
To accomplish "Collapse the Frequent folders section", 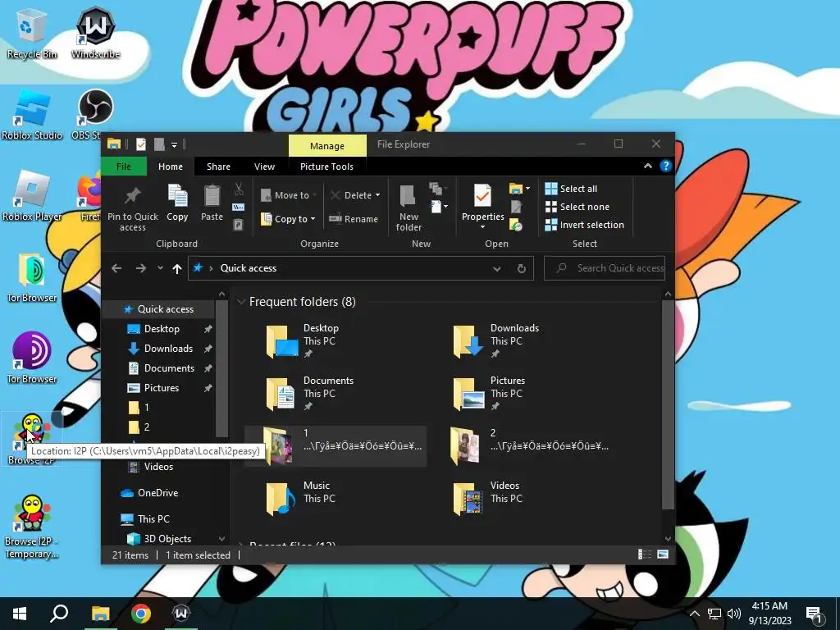I will pyautogui.click(x=241, y=302).
